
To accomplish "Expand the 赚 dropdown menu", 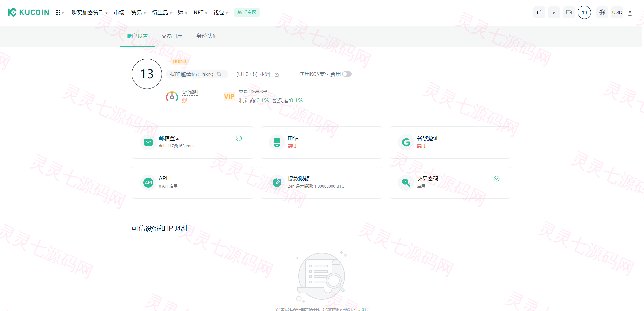I will tap(182, 13).
